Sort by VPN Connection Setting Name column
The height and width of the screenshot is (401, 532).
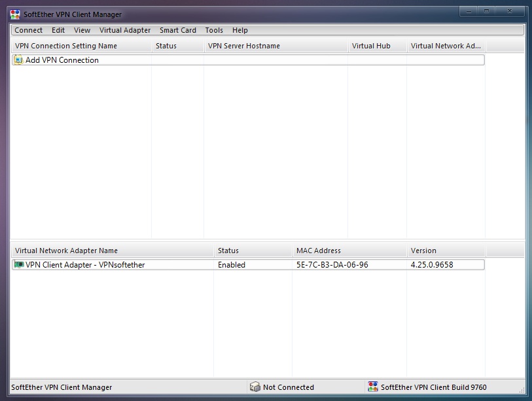81,46
